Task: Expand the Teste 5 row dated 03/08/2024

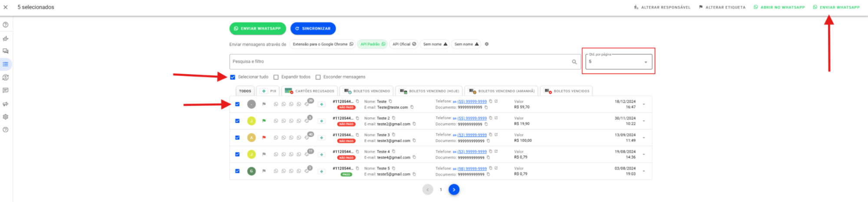Action: [644, 171]
